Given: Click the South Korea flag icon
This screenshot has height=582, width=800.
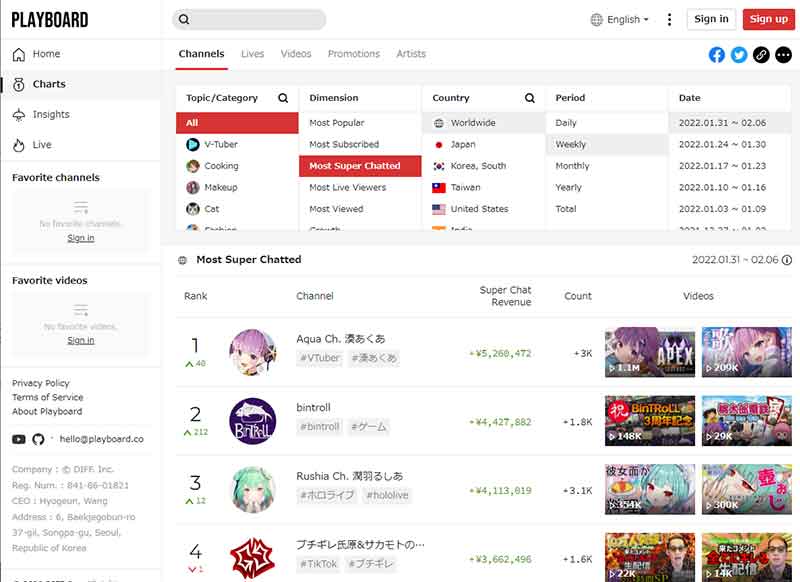Looking at the screenshot, I should pyautogui.click(x=439, y=166).
